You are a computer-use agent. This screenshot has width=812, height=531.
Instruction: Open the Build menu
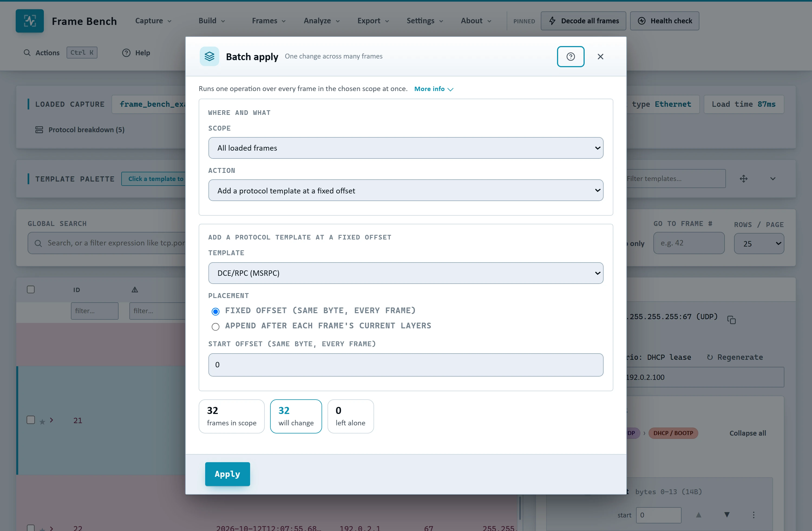pyautogui.click(x=212, y=21)
